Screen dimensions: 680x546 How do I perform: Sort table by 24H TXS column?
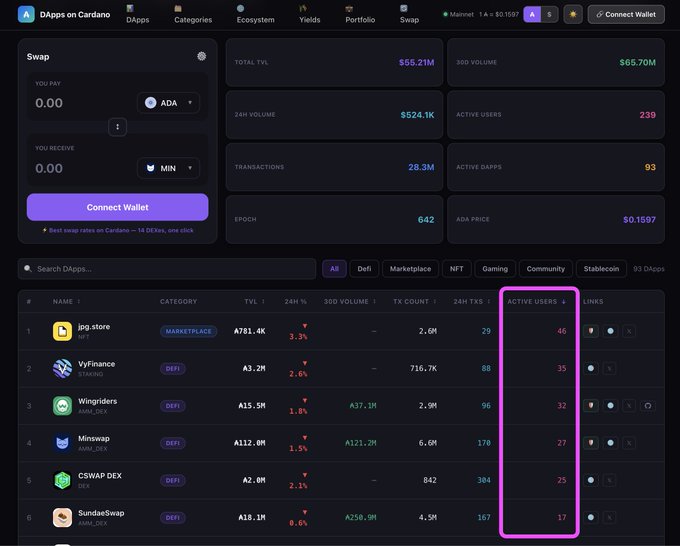tap(472, 301)
